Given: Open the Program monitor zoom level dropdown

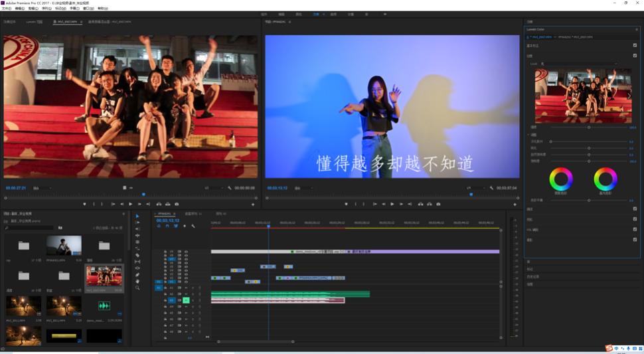Looking at the screenshot, I should point(303,188).
